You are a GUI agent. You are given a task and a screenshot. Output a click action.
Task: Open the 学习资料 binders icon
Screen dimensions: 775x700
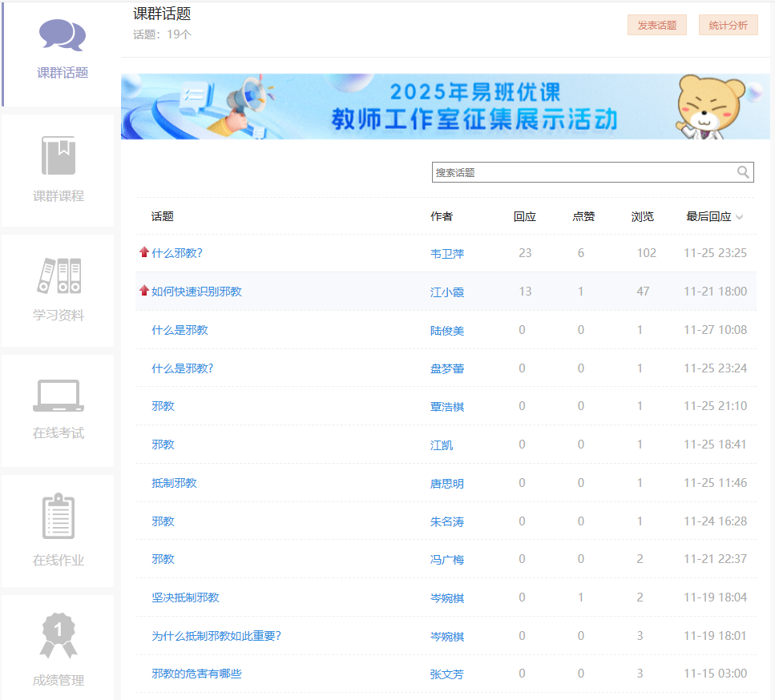pos(59,276)
